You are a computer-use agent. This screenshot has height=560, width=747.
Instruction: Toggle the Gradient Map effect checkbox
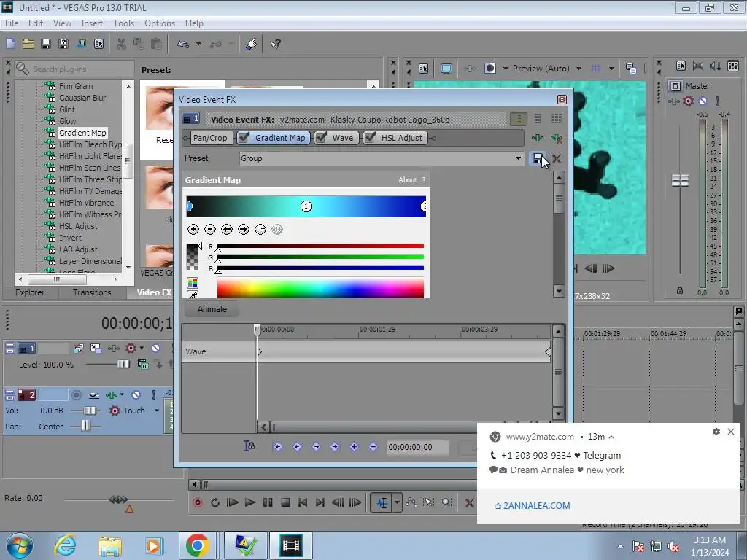tap(244, 138)
